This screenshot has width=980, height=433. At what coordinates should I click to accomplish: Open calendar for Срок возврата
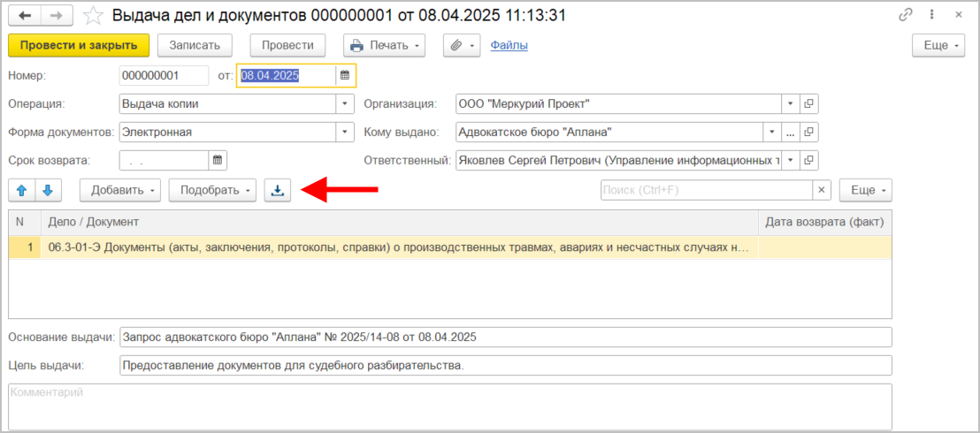pyautogui.click(x=218, y=160)
